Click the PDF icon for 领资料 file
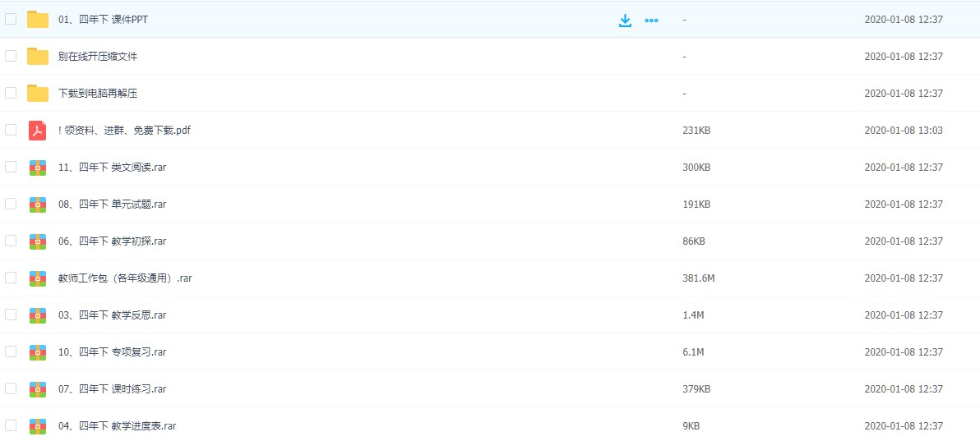This screenshot has width=980, height=441. 38,131
